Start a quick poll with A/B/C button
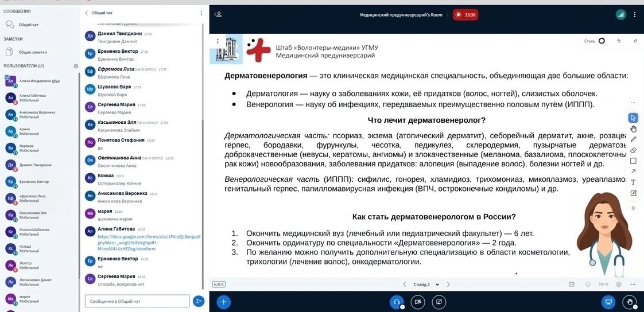This screenshot has height=312, width=644. pyautogui.click(x=219, y=284)
